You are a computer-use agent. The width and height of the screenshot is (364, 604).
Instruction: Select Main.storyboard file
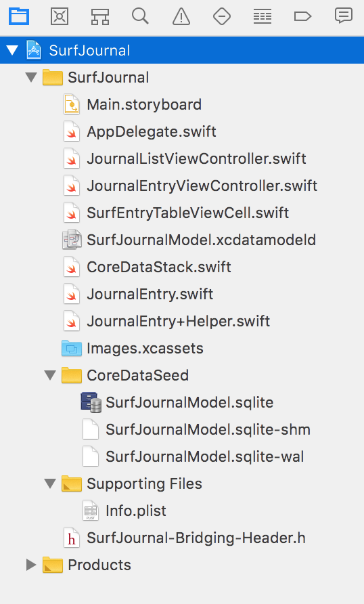point(144,104)
